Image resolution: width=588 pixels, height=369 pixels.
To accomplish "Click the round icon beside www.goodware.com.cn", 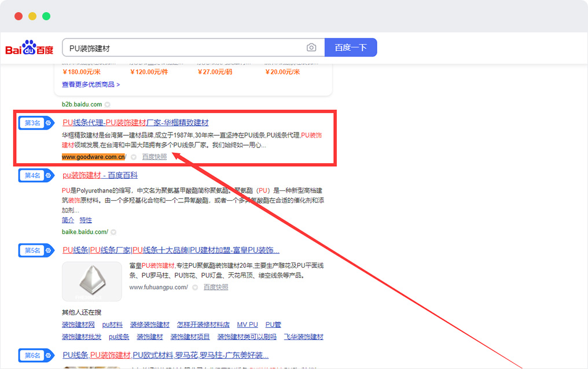I will click(x=134, y=157).
